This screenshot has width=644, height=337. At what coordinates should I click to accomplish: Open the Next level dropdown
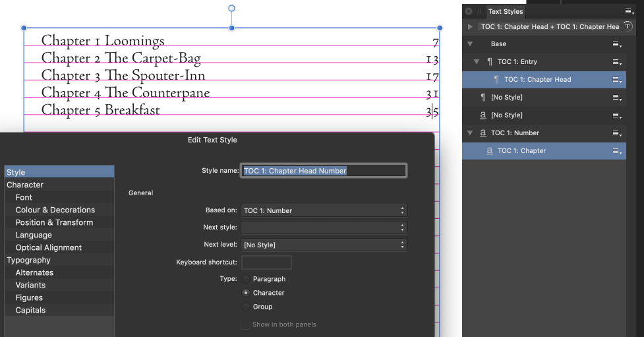click(x=324, y=245)
